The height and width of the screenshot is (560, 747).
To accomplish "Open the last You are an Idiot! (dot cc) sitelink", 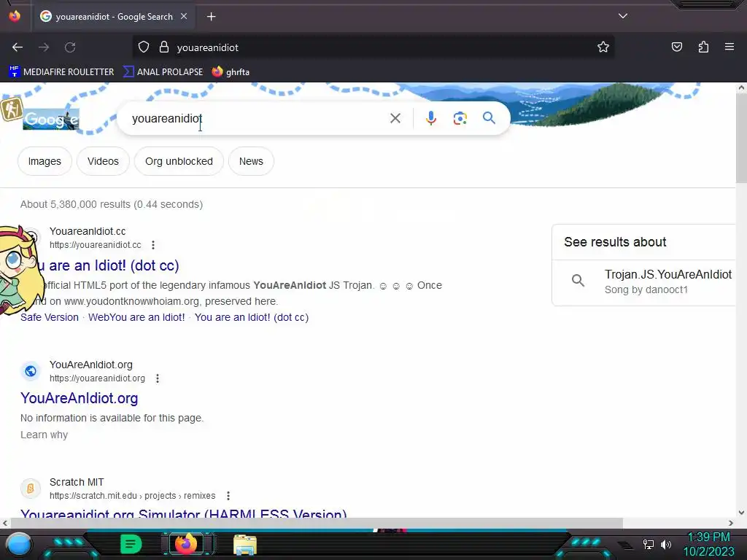I will click(252, 317).
